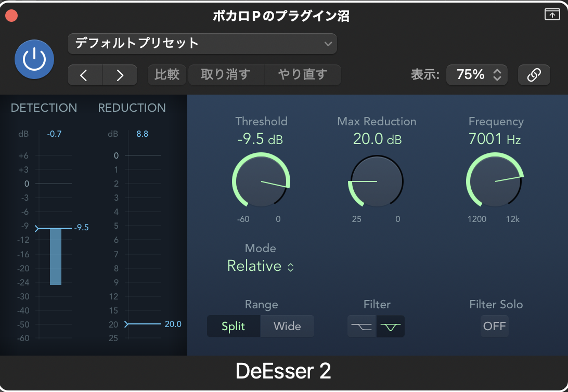Click the REDUCTION heading
The width and height of the screenshot is (568, 392).
click(x=132, y=108)
